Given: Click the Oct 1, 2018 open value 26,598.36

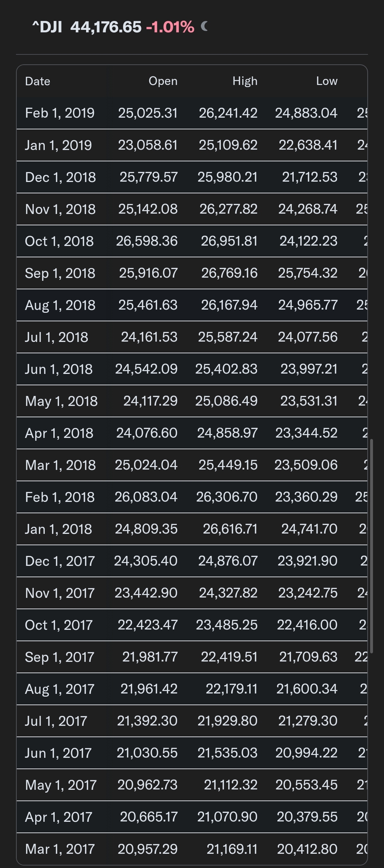Looking at the screenshot, I should pos(146,241).
